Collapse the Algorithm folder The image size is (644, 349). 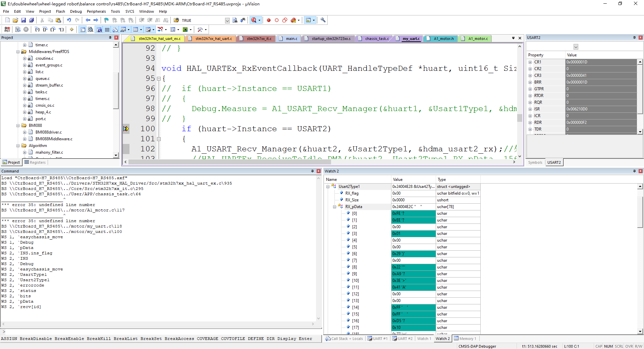[x=18, y=146]
